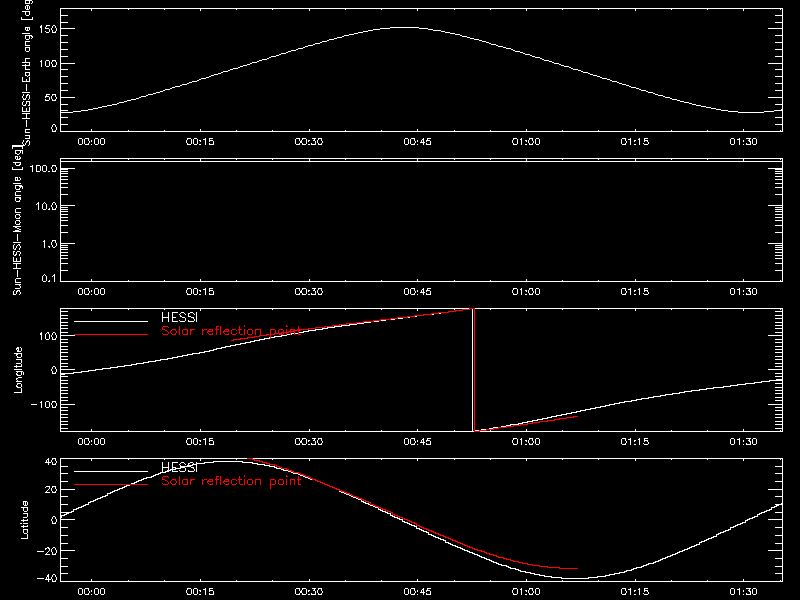The width and height of the screenshot is (800, 600).
Task: Click the 100 tick on Longitude axis
Action: click(48, 336)
